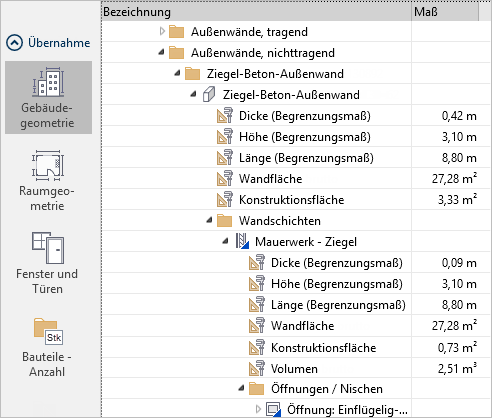Image resolution: width=492 pixels, height=418 pixels.
Task: Collapse the Mauerwerk - Ziegel node
Action: [226, 241]
